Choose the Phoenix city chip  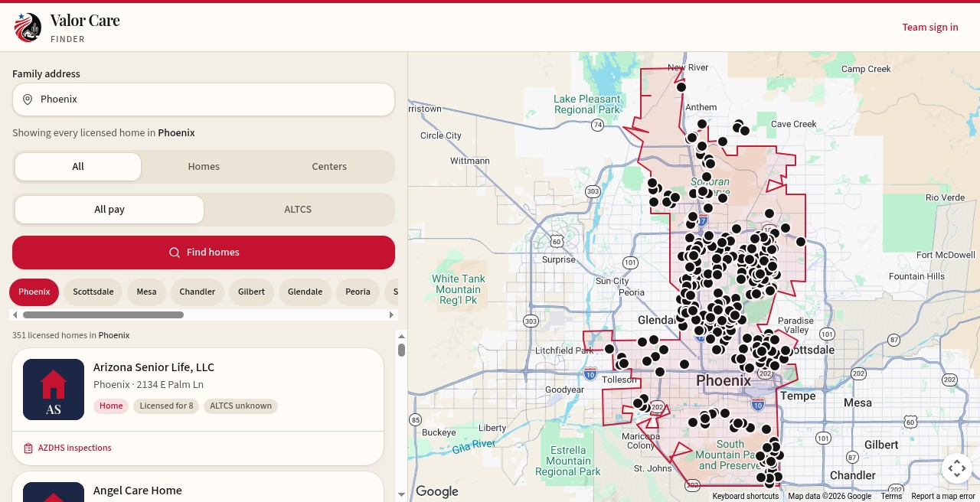point(34,292)
